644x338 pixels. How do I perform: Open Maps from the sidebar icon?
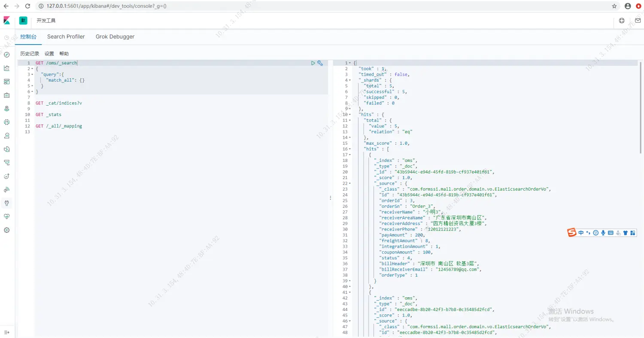(7, 109)
